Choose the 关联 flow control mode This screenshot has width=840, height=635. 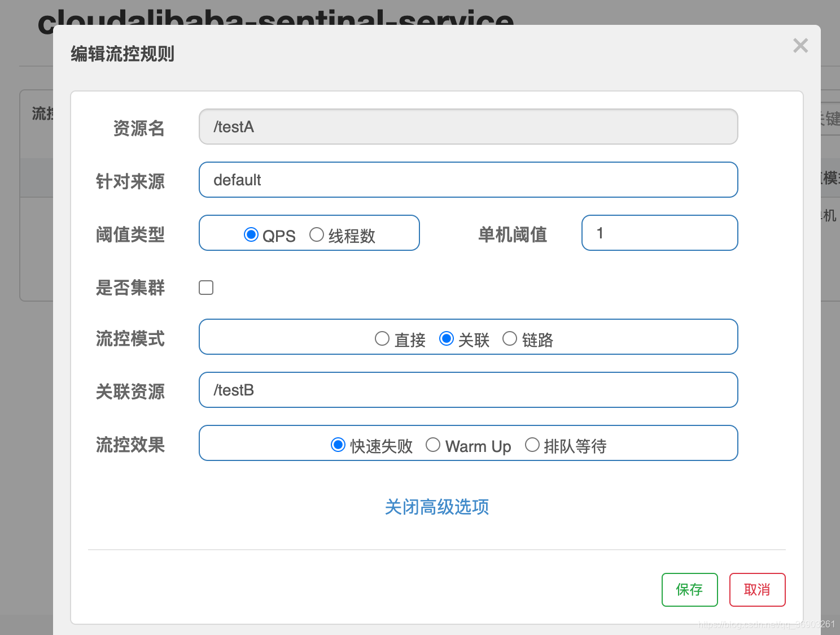(x=447, y=338)
